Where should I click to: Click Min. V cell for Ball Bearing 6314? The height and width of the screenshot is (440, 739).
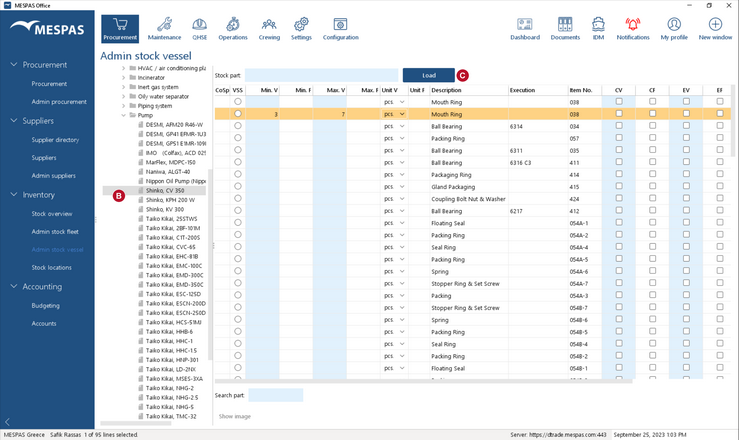pos(262,126)
